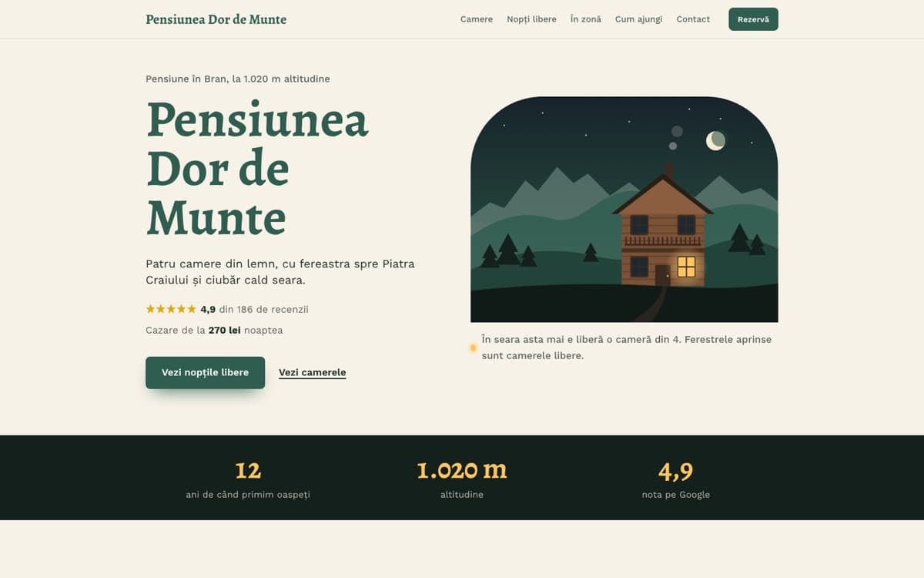Click the five gold rating stars
The image size is (924, 578).
171,309
